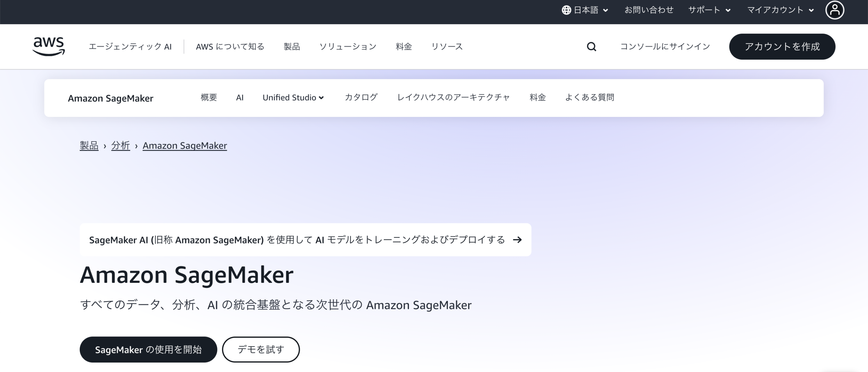
Task: Open the 製品 navigation menu
Action: [x=292, y=46]
